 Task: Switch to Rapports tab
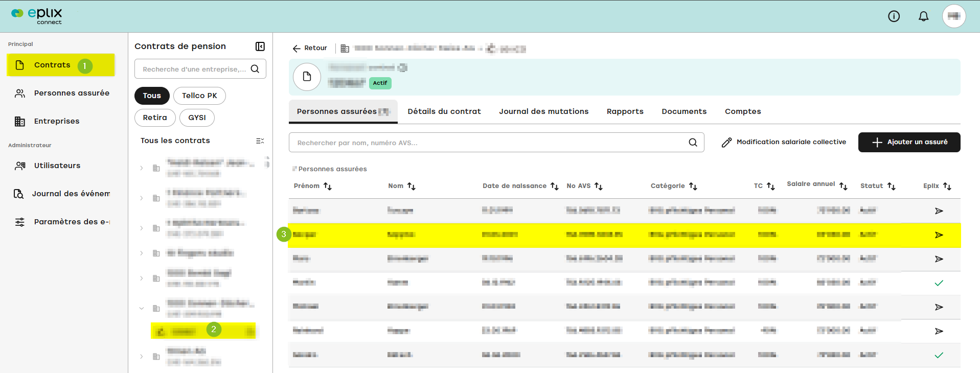[625, 111]
